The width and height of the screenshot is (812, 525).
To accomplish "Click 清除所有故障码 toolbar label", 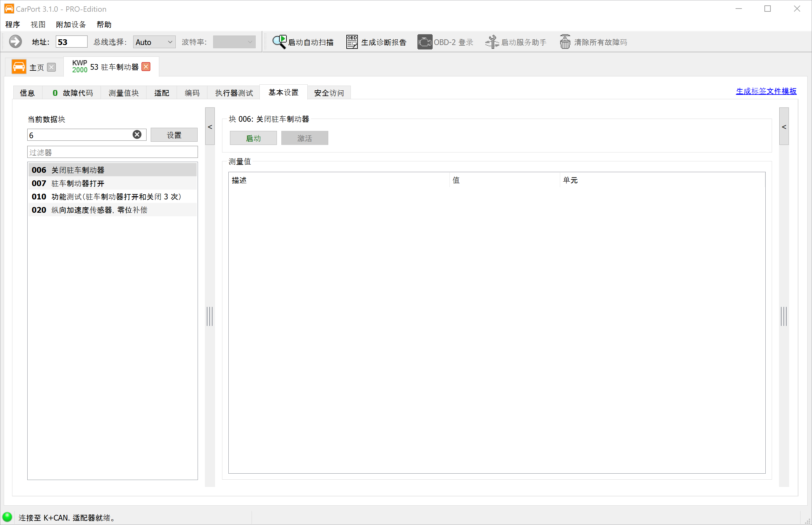I will point(600,42).
